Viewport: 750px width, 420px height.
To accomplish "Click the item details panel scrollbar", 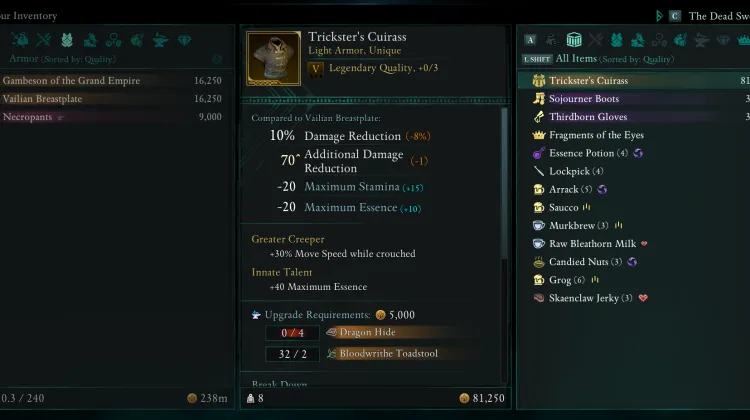I will point(504,184).
